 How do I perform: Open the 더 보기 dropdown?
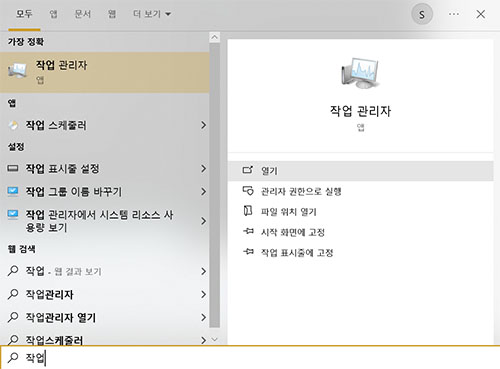[152, 14]
